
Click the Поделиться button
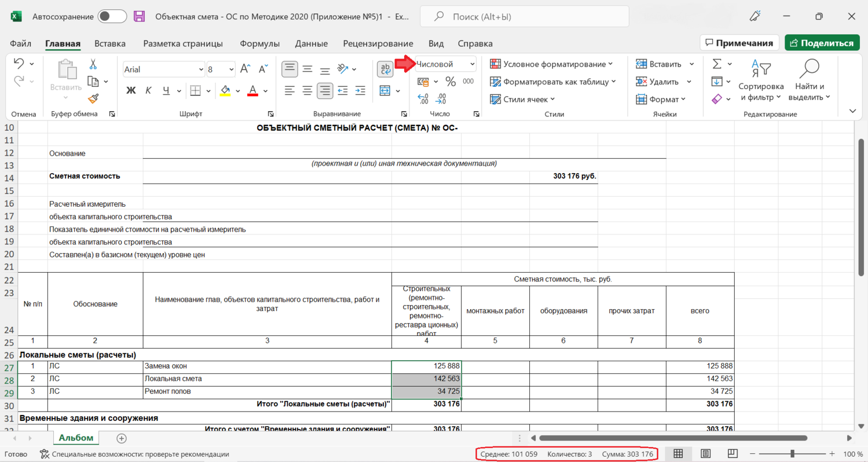click(822, 43)
